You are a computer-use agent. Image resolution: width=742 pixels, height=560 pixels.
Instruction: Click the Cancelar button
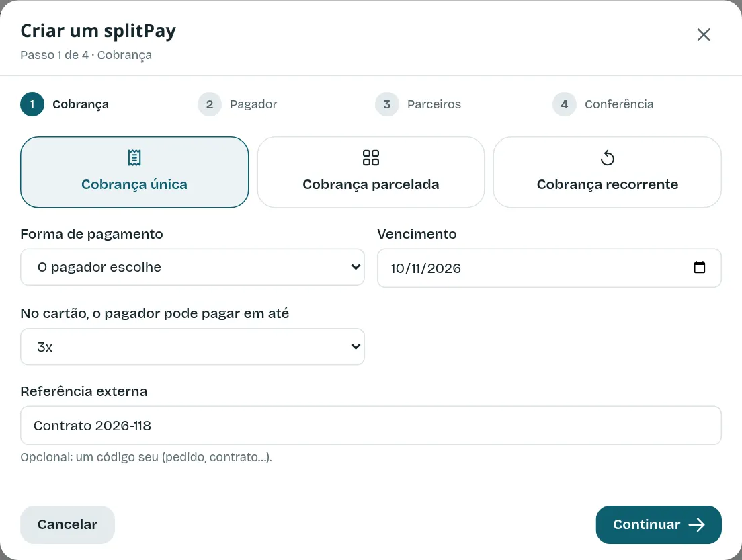click(67, 524)
